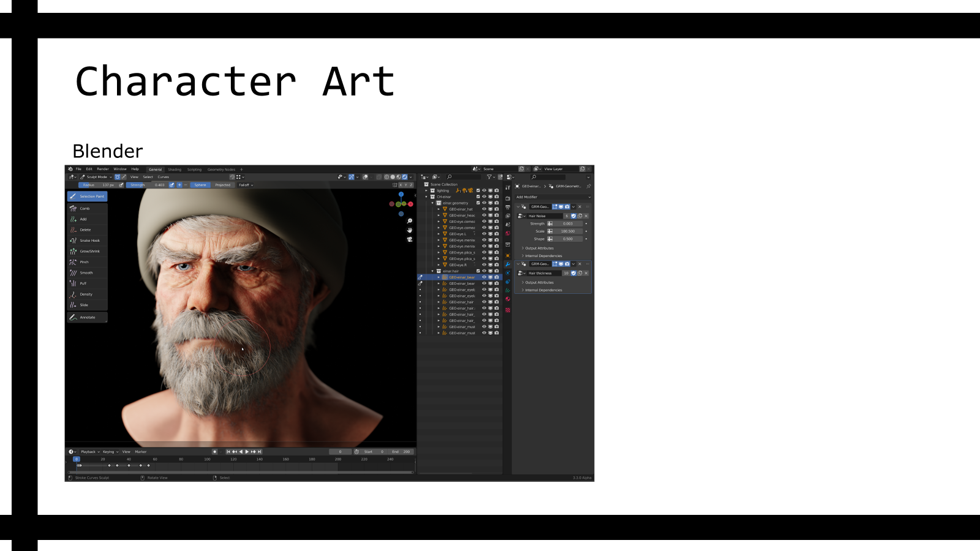
Task: Adjust the Hair Noise Scale value field
Action: [x=568, y=231]
